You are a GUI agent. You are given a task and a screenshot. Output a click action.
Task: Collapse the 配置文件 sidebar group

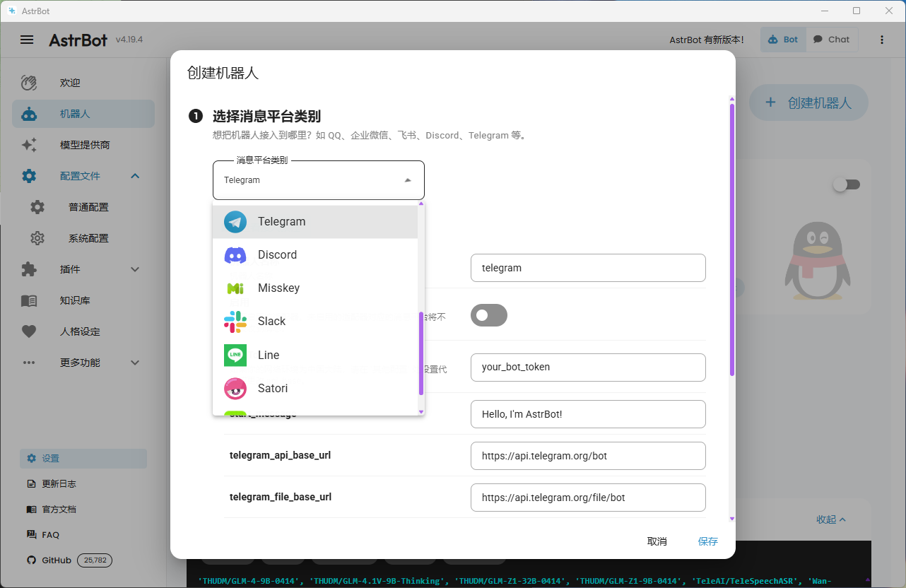click(136, 176)
